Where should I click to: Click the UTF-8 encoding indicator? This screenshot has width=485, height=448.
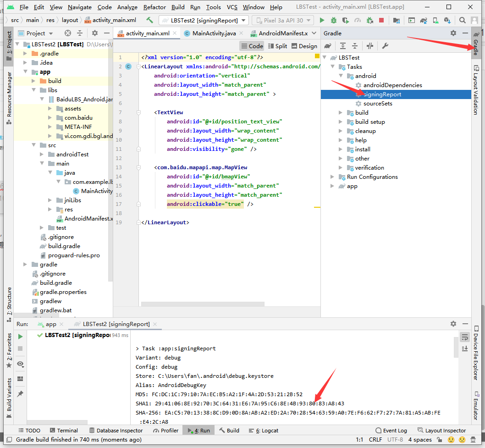coord(395,440)
